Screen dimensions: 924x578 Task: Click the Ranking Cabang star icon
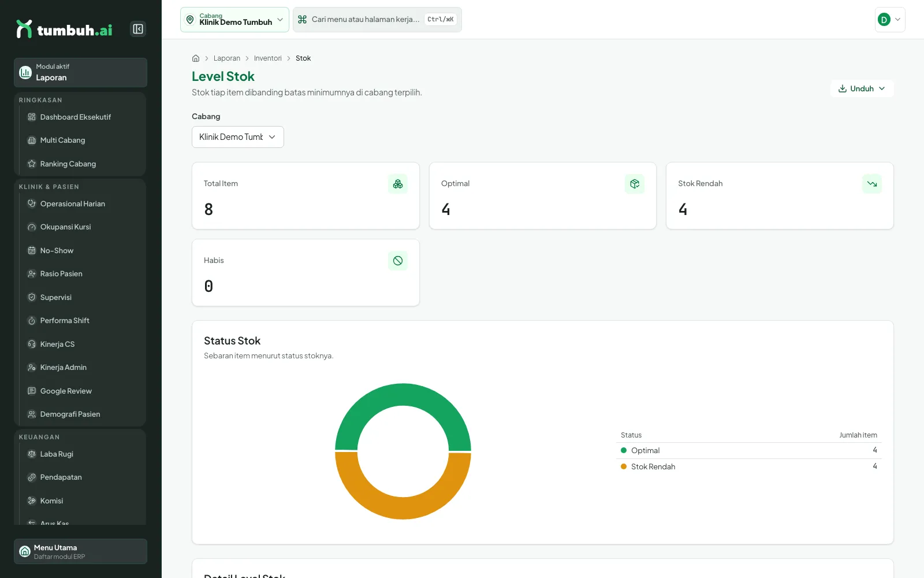(x=32, y=164)
